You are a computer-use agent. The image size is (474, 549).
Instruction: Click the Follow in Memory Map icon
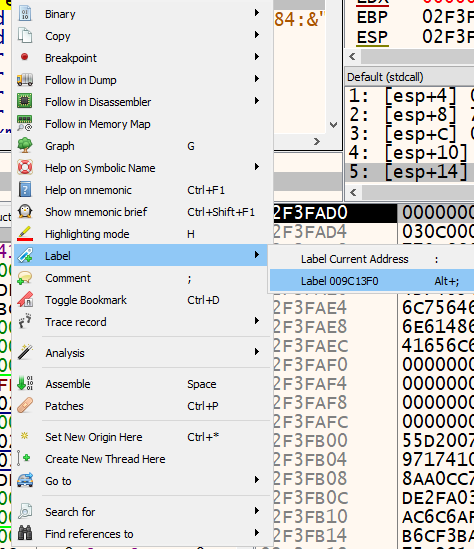(25, 123)
